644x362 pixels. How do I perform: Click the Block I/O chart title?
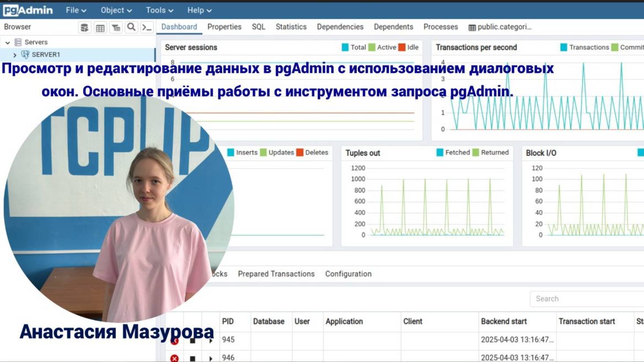(x=541, y=153)
